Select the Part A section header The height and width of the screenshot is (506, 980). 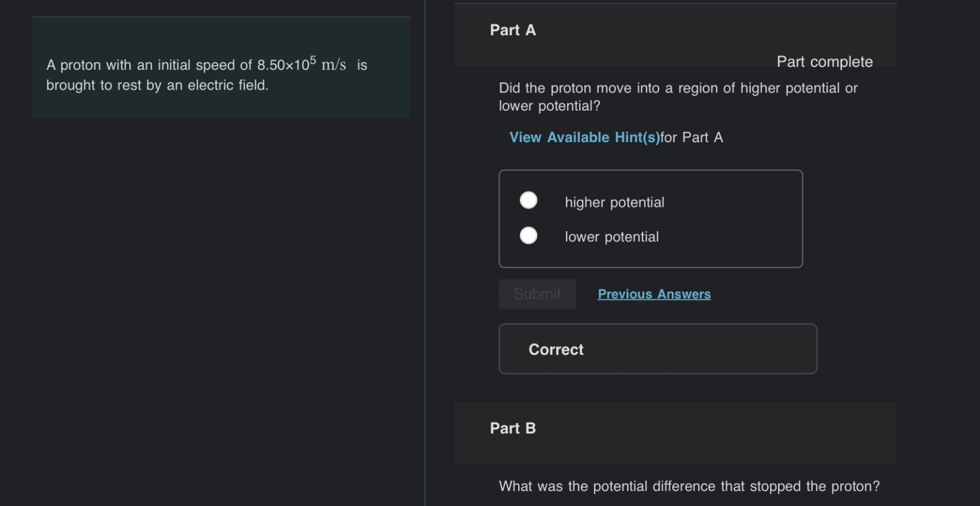pyautogui.click(x=512, y=29)
